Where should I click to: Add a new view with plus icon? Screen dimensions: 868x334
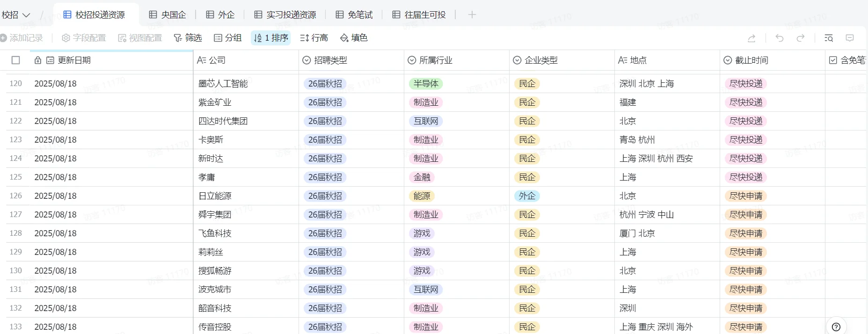click(472, 15)
